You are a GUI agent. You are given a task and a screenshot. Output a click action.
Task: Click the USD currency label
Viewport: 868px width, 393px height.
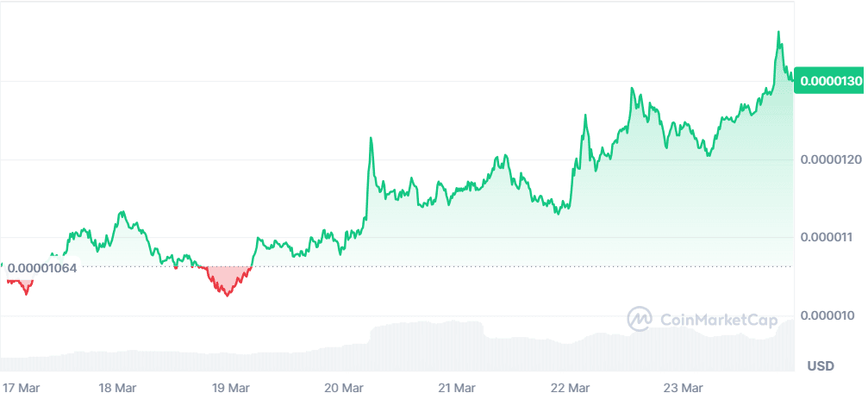click(x=821, y=366)
